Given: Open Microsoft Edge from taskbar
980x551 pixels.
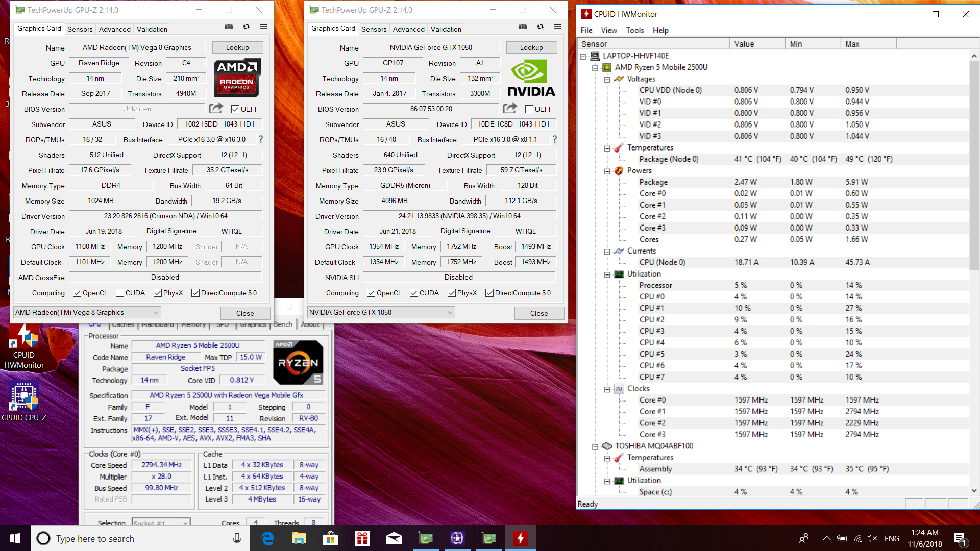Looking at the screenshot, I should click(267, 538).
